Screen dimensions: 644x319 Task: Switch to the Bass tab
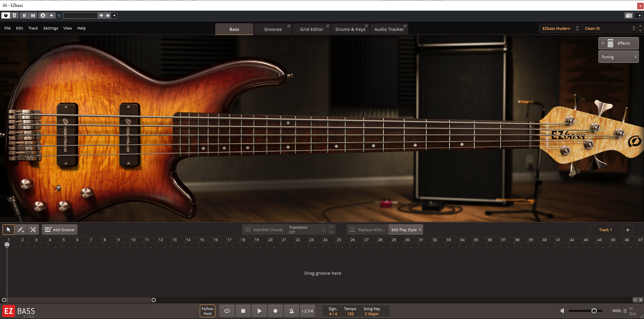click(234, 29)
